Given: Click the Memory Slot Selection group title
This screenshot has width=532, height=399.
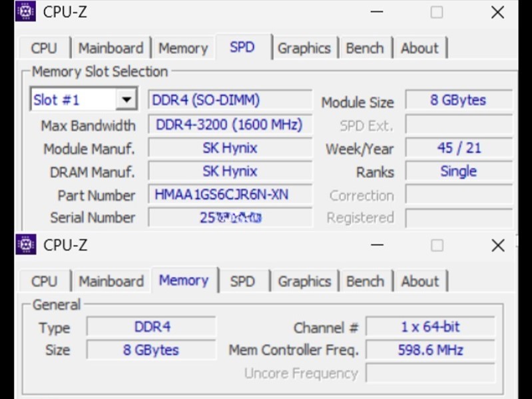Looking at the screenshot, I should click(x=100, y=71).
